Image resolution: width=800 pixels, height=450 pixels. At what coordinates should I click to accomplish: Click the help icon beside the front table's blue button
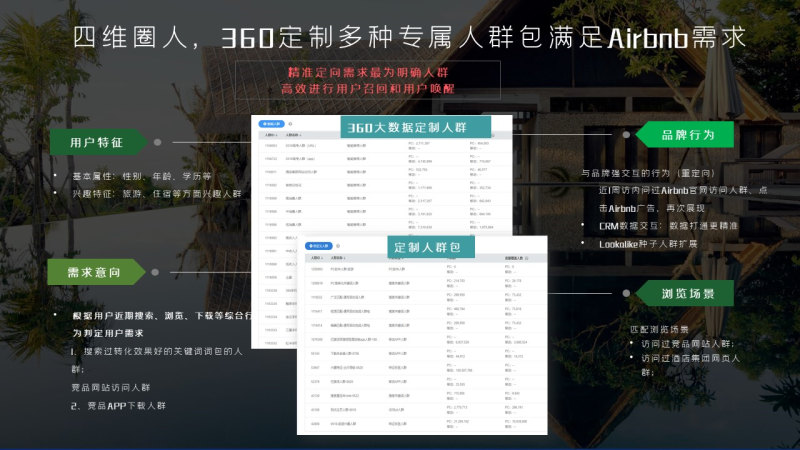pyautogui.click(x=338, y=246)
